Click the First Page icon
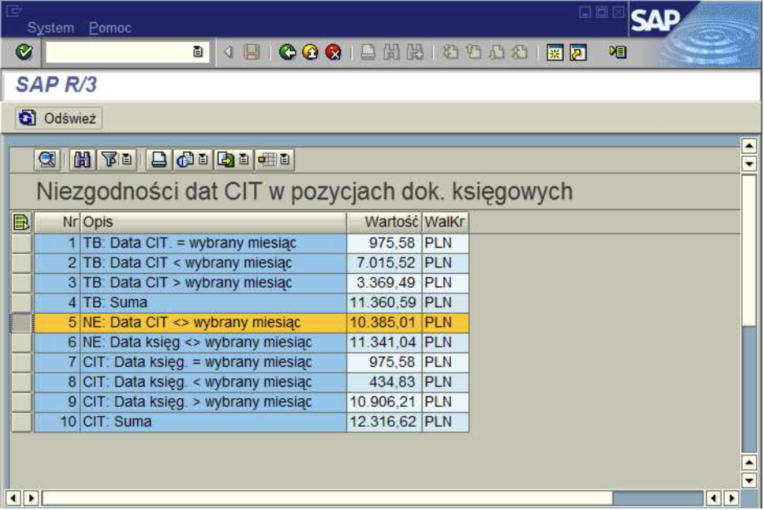The height and width of the screenshot is (510, 764). (x=451, y=52)
